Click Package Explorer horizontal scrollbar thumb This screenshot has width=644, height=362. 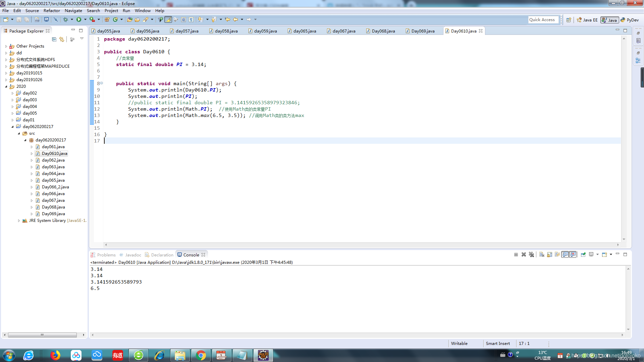[x=42, y=335]
